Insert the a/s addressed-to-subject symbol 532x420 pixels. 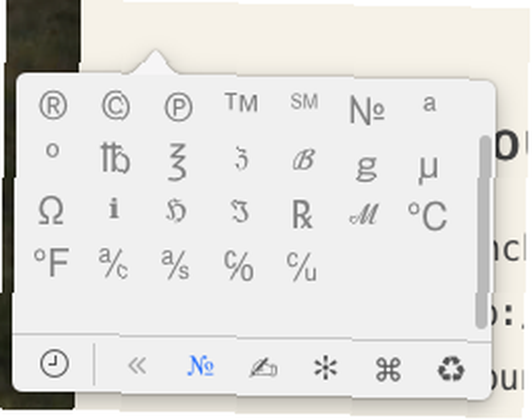pos(176,264)
